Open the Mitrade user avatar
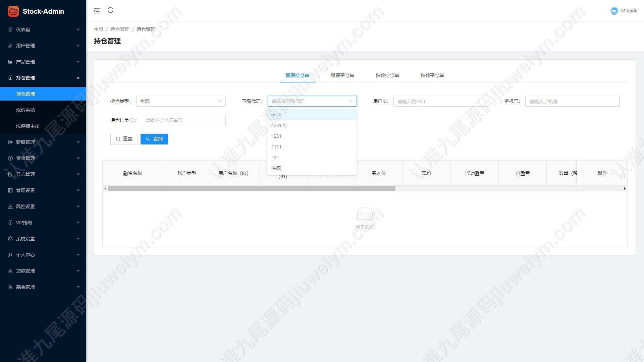 point(614,11)
